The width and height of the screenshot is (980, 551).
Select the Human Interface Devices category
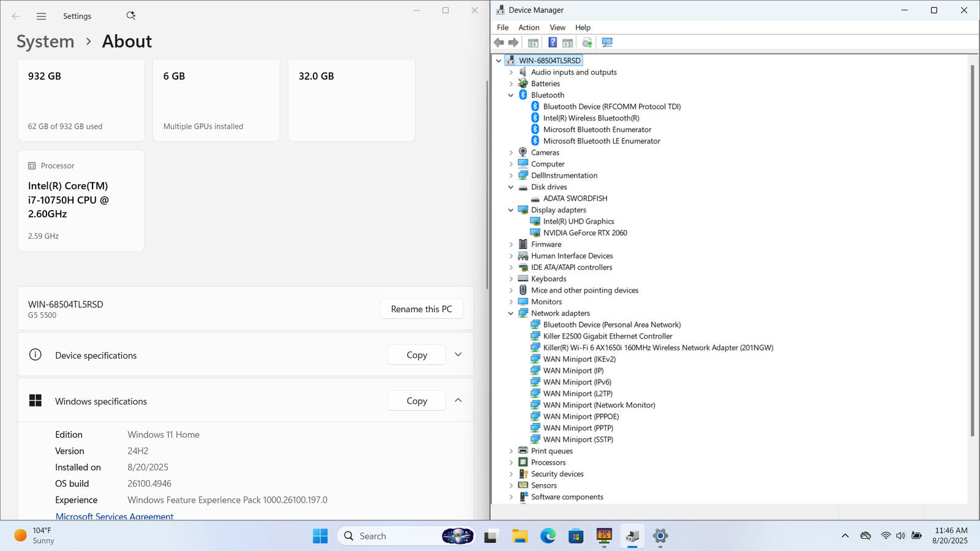tap(571, 256)
